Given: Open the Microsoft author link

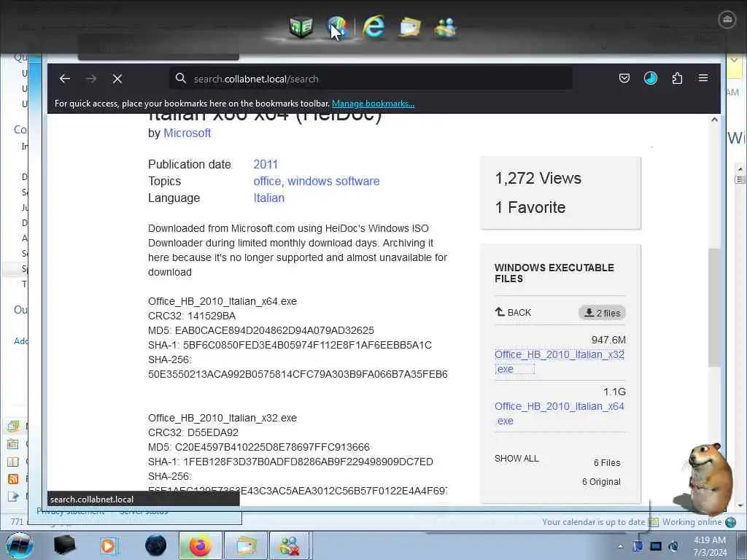Looking at the screenshot, I should click(187, 133).
